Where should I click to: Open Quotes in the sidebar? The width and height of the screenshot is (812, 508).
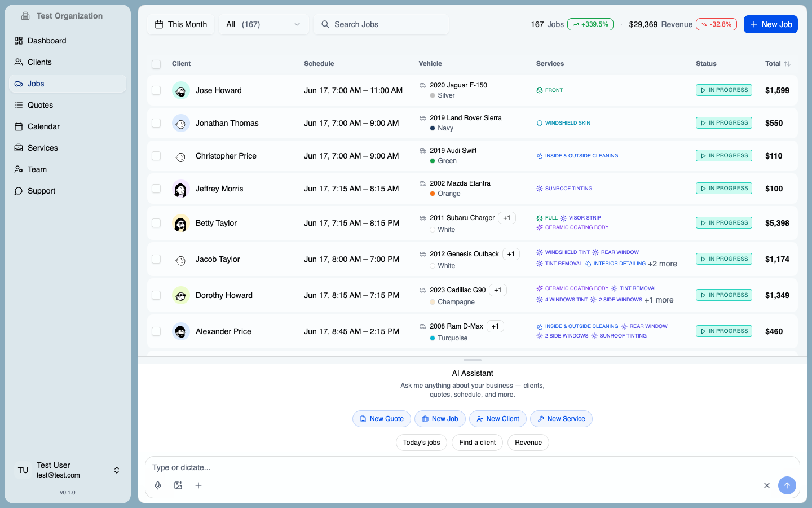tap(68, 105)
